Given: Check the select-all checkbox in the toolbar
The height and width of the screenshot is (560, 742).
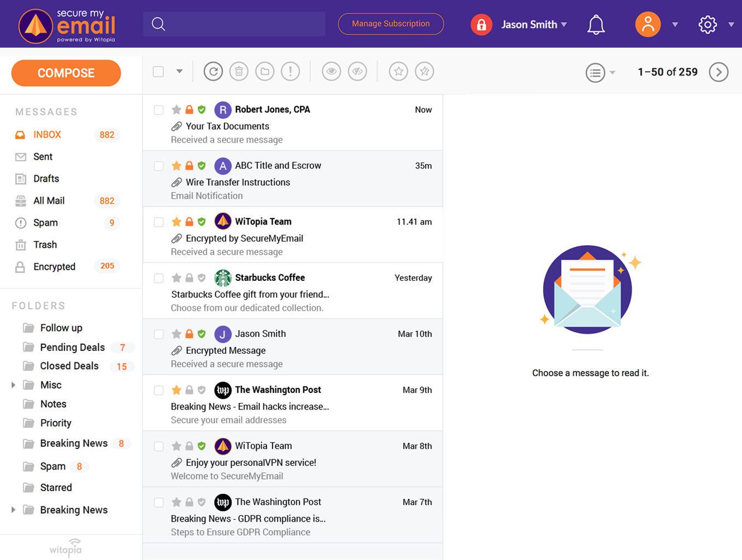Looking at the screenshot, I should pos(159,72).
